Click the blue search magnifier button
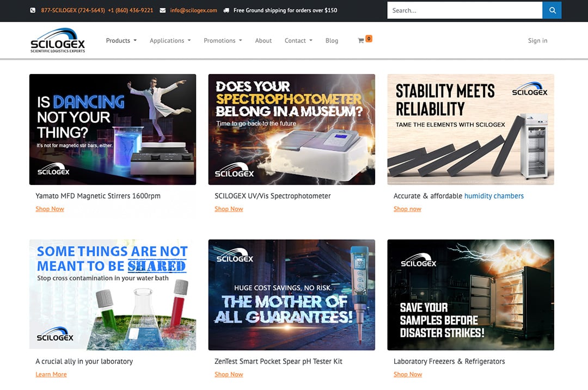Screen dimensions: 588x390 pyautogui.click(x=552, y=10)
